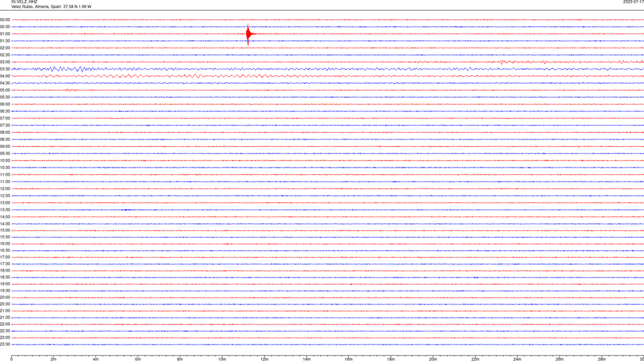Pick the 06:30 trace label
Screen dimensions: 644x362
coord(5,111)
